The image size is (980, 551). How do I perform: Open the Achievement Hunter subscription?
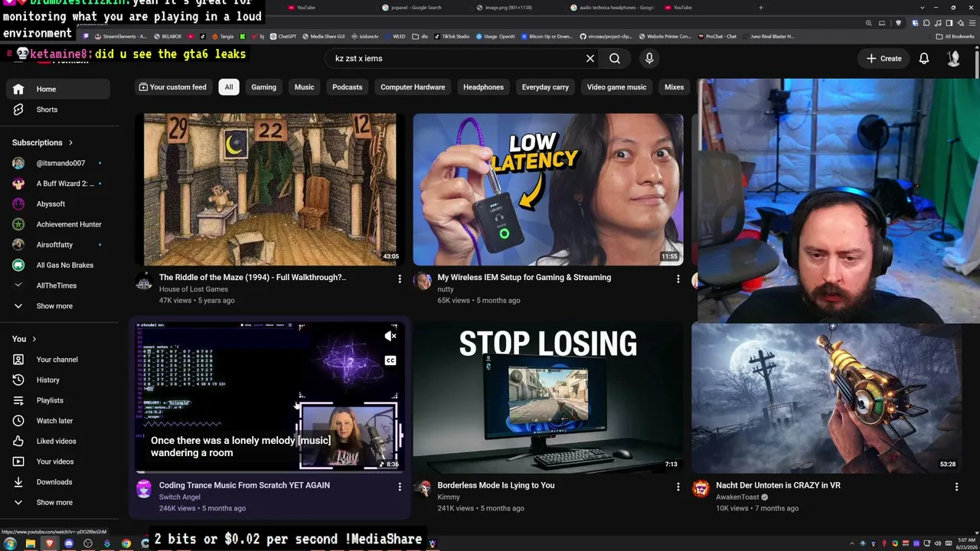click(58, 224)
